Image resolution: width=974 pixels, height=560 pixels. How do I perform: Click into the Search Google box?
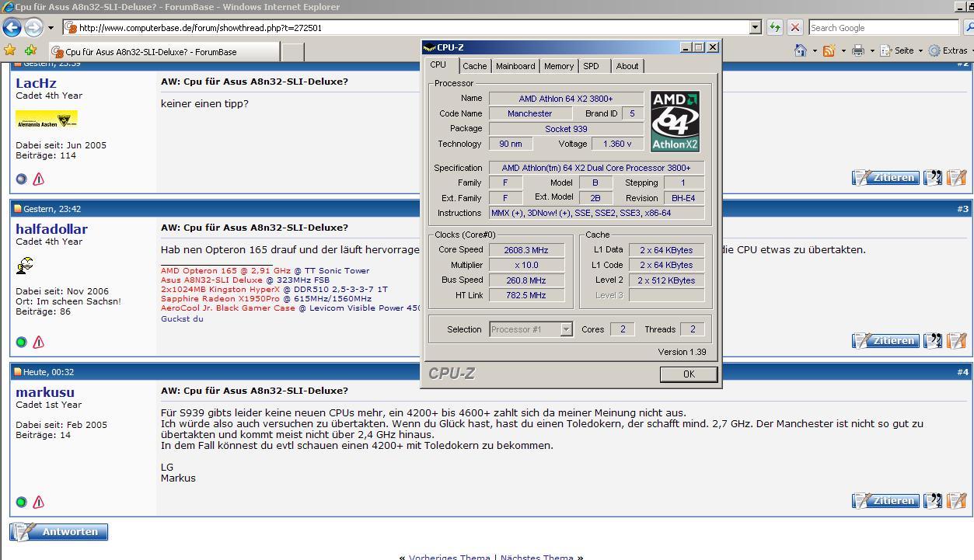pyautogui.click(x=883, y=27)
